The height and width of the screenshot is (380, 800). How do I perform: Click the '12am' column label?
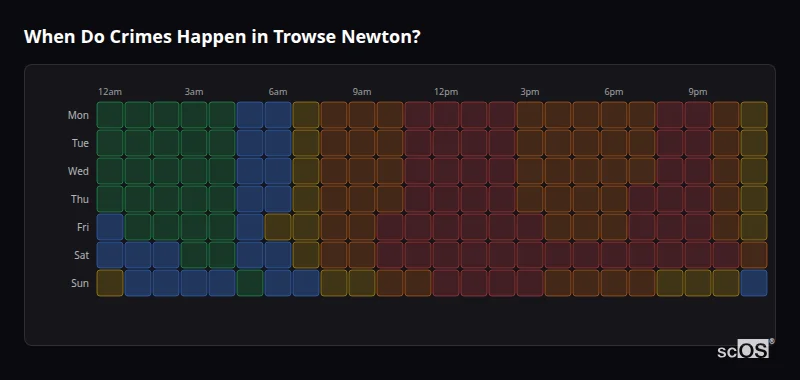[x=110, y=92]
